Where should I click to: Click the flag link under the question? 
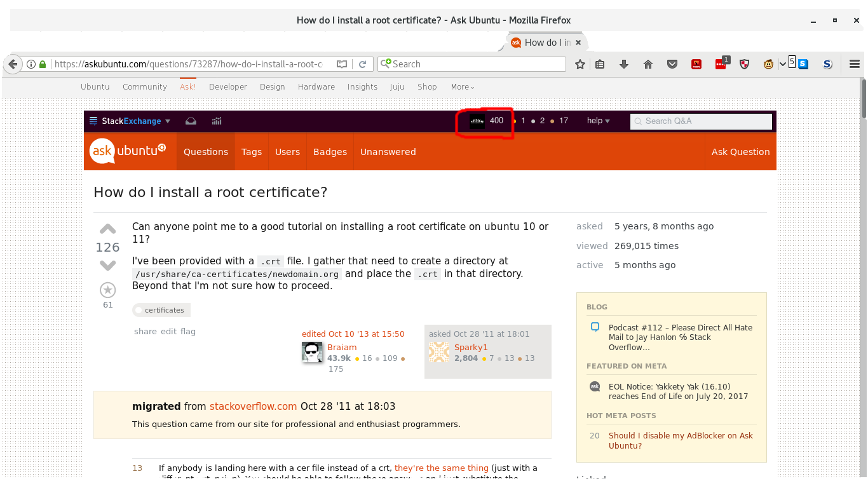188,331
